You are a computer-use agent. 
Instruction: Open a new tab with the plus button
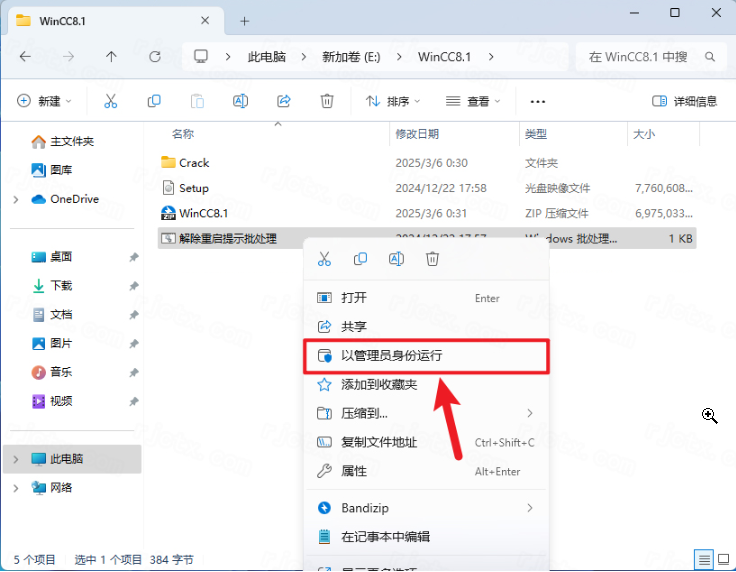pos(245,21)
